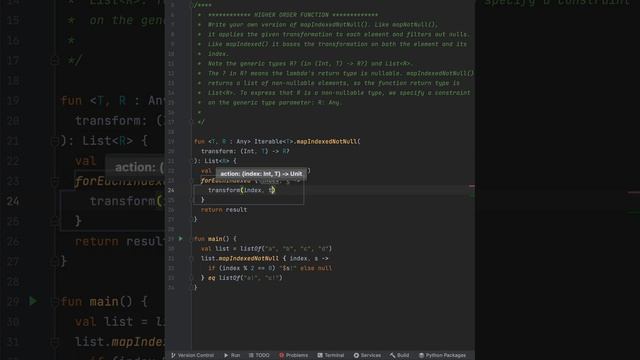Click comment line 'on the generic type parameter: R: Any.'
Screen dimensions: 640x360
coord(275,103)
